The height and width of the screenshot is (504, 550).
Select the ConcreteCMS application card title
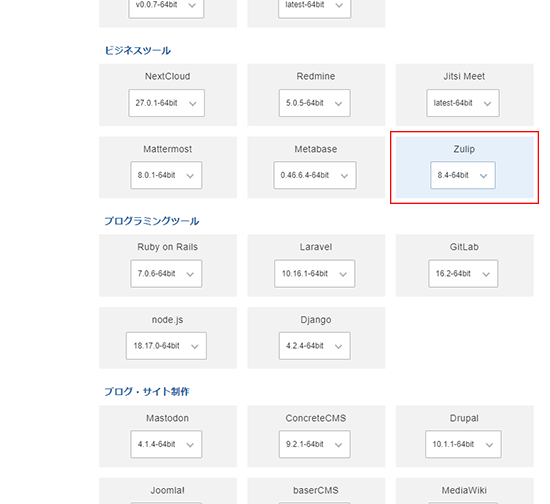(x=316, y=418)
